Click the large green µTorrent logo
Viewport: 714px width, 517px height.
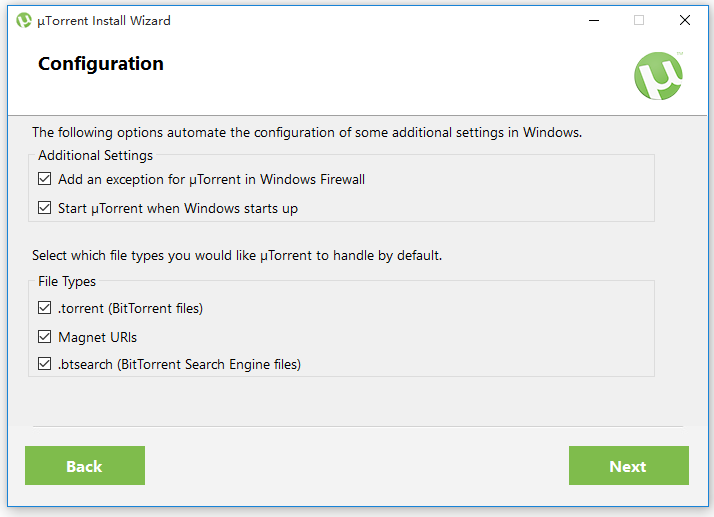point(659,76)
